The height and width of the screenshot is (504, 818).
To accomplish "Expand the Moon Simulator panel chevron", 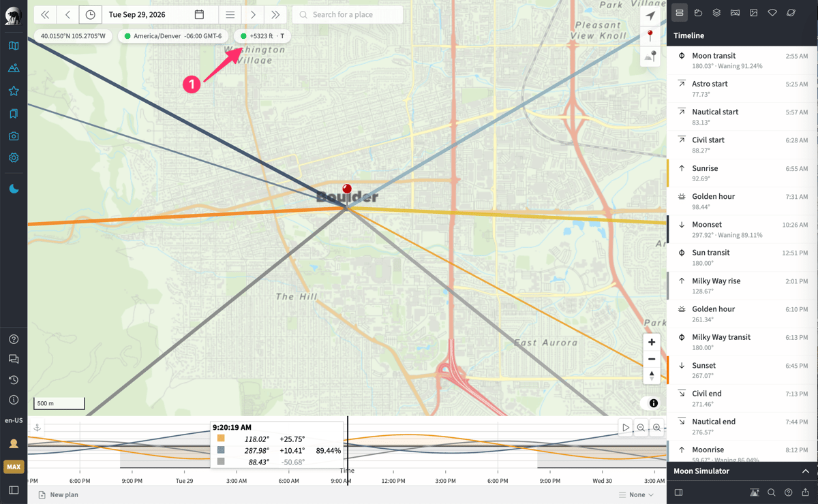I will (x=805, y=471).
